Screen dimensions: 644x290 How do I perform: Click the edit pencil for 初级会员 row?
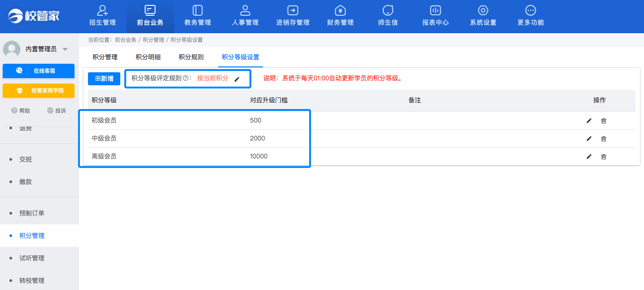coord(589,120)
